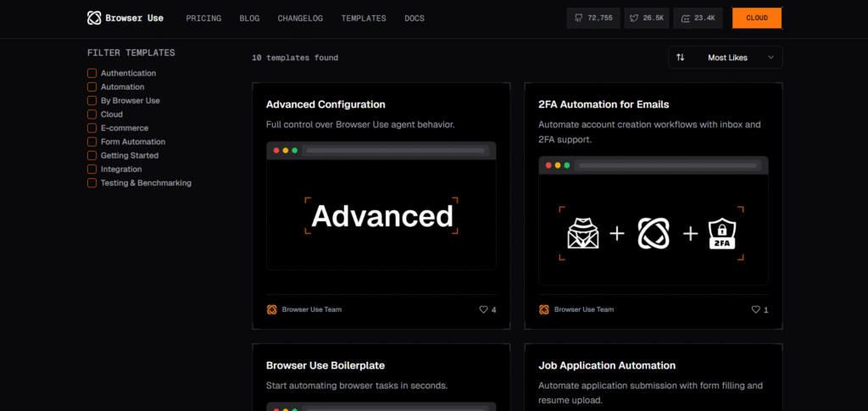This screenshot has width=868, height=411.
Task: Click Browser Use Team avatar under 2FA Automation
Action: coord(543,309)
